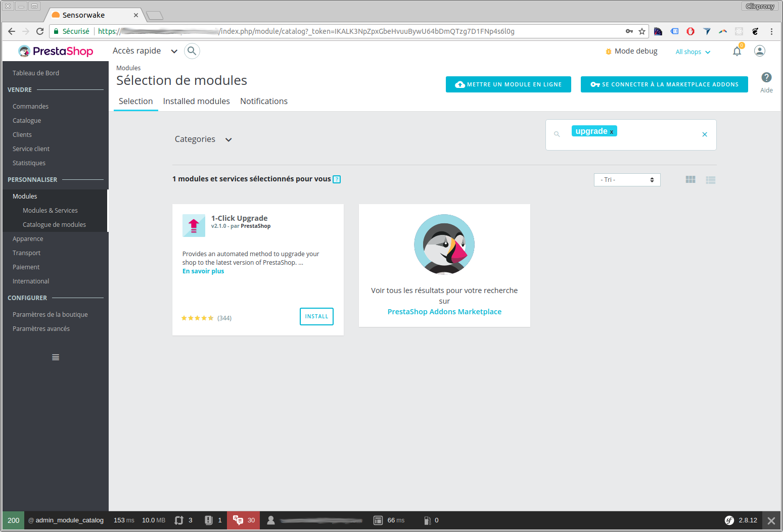
Task: Open Apparence in the sidebar
Action: pyautogui.click(x=28, y=239)
